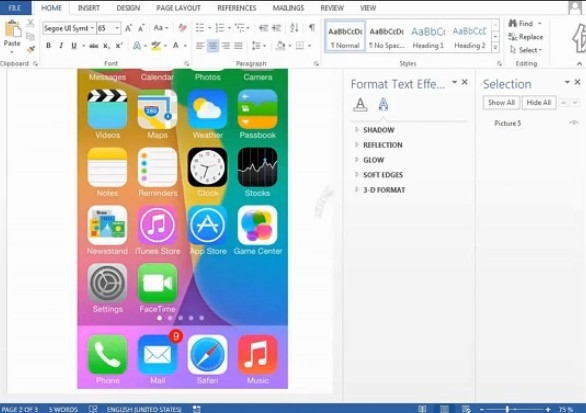Click the proofing book icon in status bar
The height and width of the screenshot is (413, 586).
93,409
